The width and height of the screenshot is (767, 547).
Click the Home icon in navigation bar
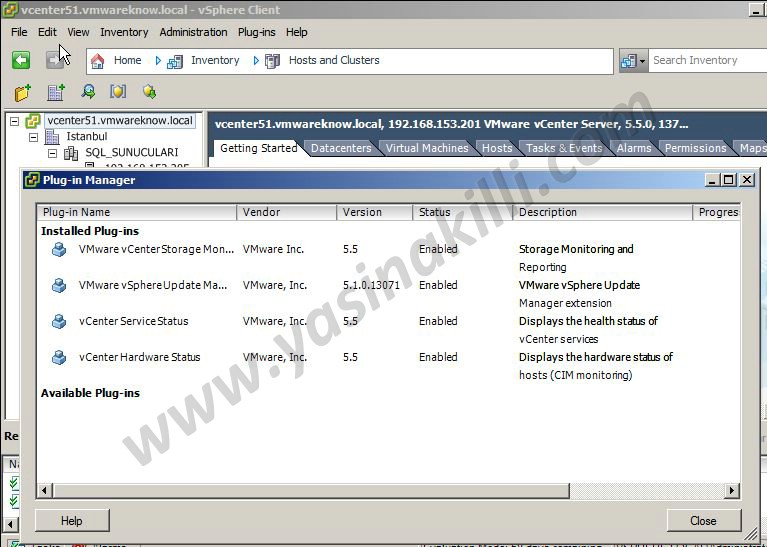[98, 61]
